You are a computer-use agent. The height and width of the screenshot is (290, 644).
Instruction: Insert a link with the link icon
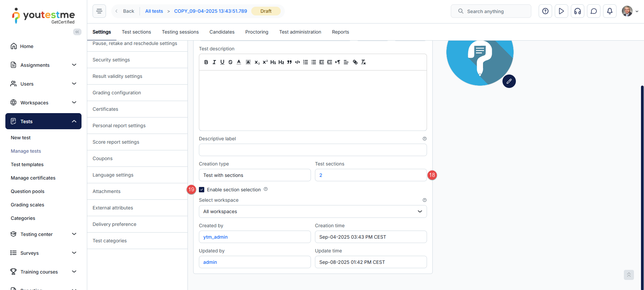pyautogui.click(x=355, y=62)
